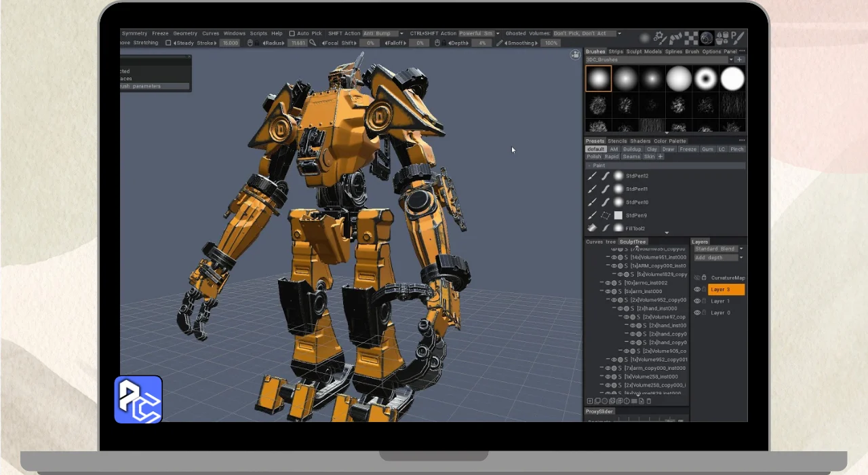This screenshot has width=868, height=475.
Task: Click the checkerboard icon in the top toolbar
Action: (690, 38)
